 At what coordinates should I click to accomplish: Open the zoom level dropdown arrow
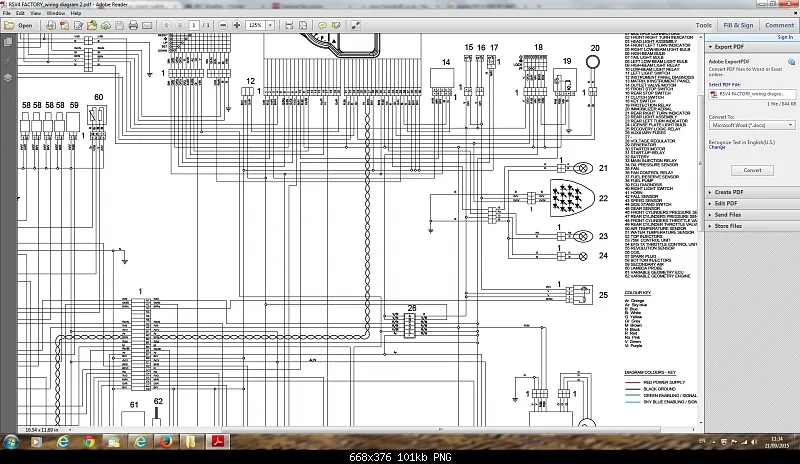tap(270, 25)
